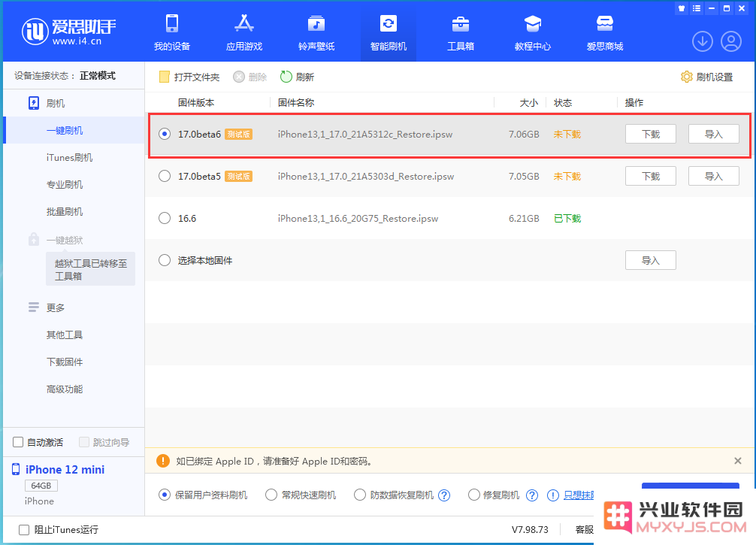This screenshot has height=545, width=756.
Task: Open the user account profile icon
Action: click(x=731, y=41)
